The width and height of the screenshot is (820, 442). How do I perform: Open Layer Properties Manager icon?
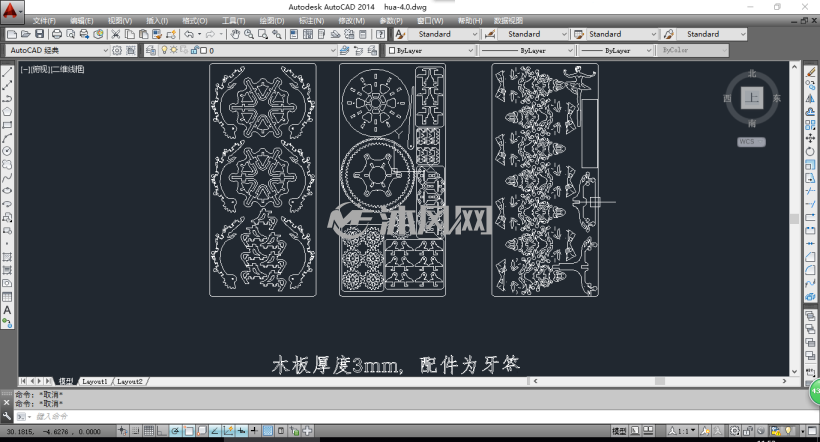(151, 50)
